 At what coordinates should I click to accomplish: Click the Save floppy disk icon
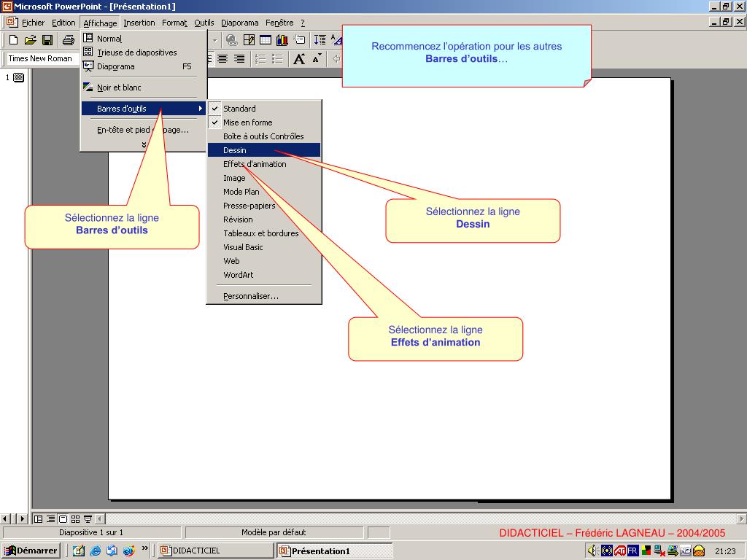[x=47, y=40]
